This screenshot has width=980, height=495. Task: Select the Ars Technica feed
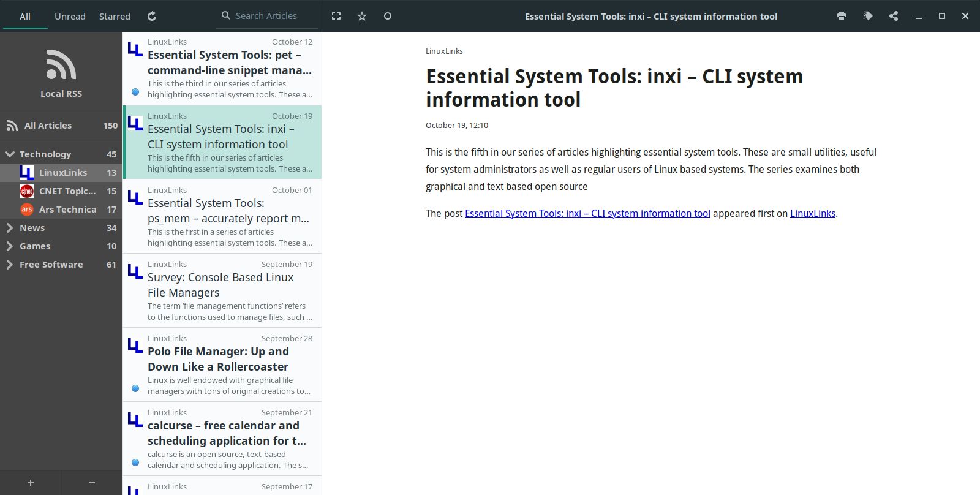point(61,210)
